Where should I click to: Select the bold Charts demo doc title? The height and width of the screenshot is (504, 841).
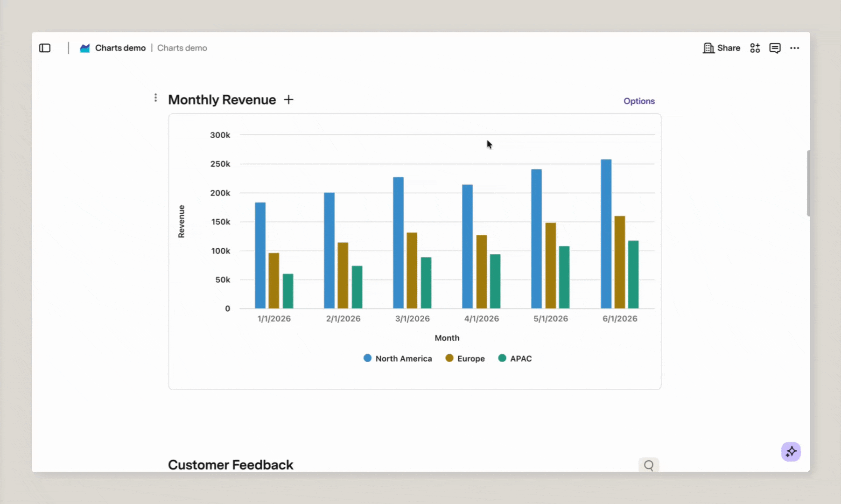click(120, 48)
